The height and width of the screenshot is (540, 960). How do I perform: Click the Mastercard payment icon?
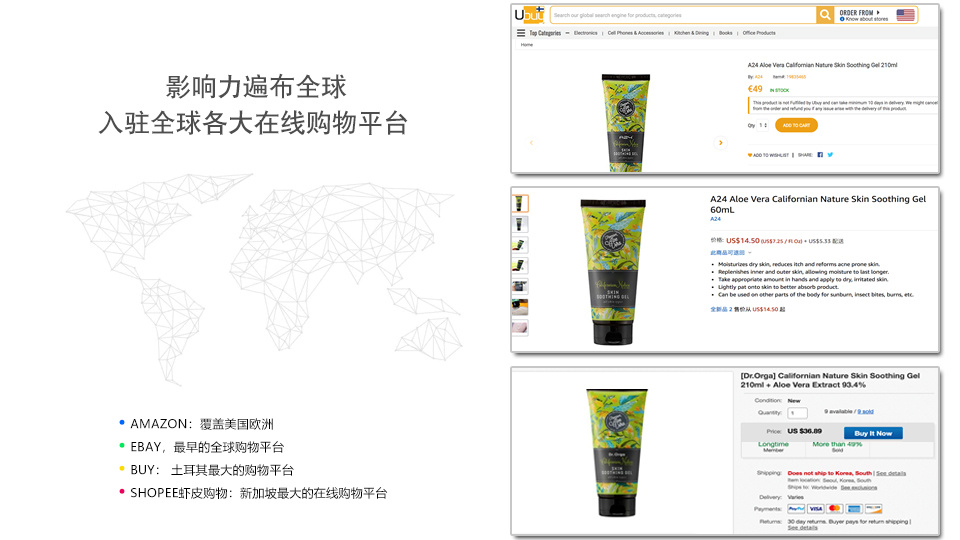834,509
